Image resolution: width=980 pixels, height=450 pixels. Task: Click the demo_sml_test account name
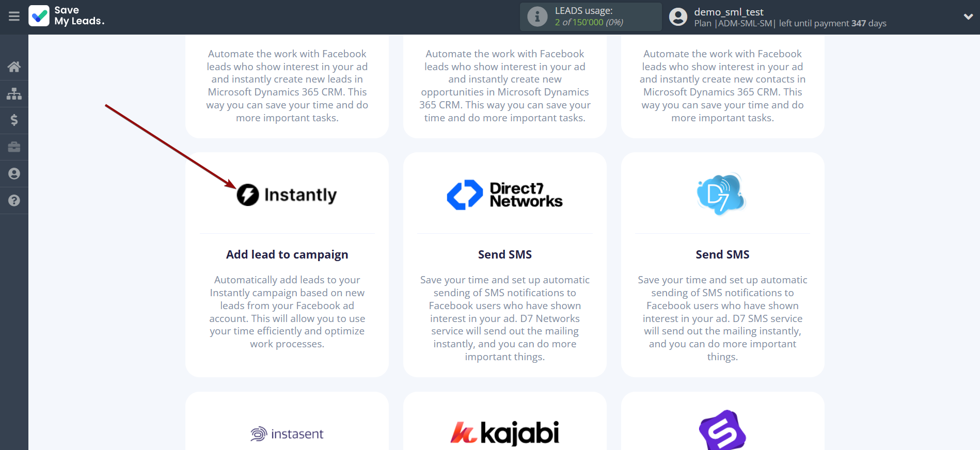[729, 12]
